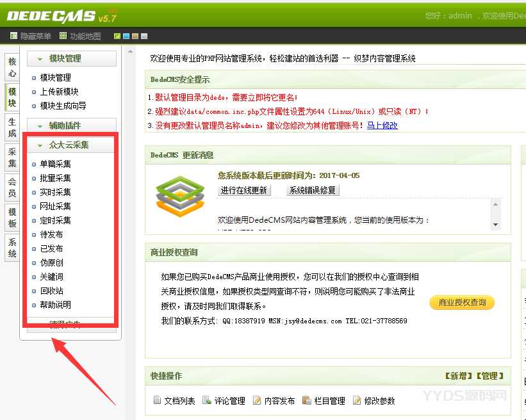The image size is (526, 420).
Task: Click the update message scrollbar down arrow
Action: click(495, 225)
